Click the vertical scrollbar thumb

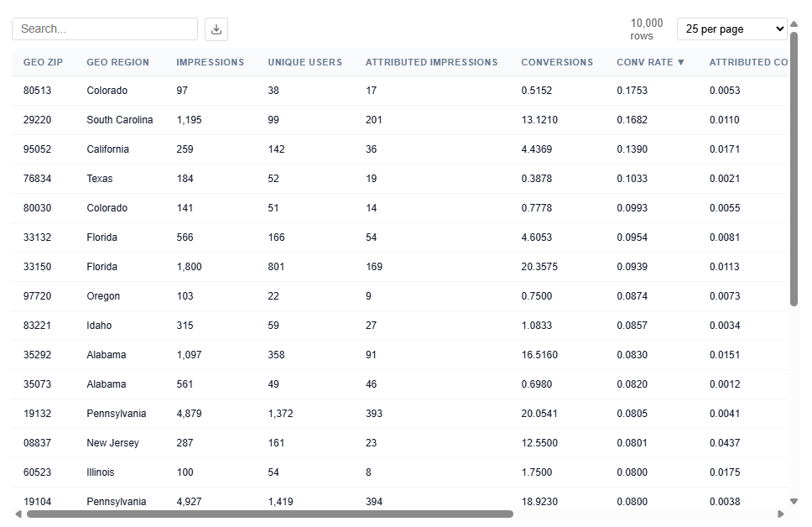click(794, 168)
